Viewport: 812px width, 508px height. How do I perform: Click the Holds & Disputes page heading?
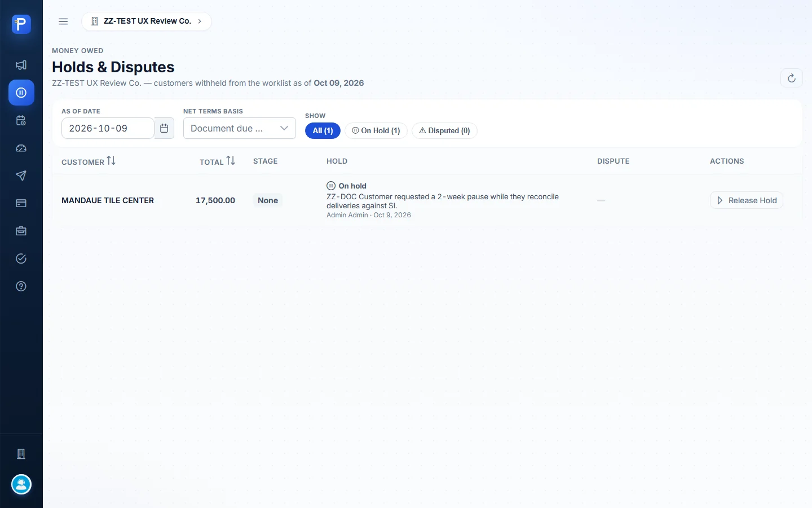point(113,67)
